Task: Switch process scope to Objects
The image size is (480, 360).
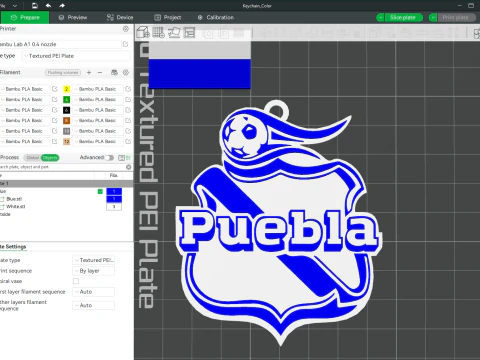Action: click(x=50, y=158)
